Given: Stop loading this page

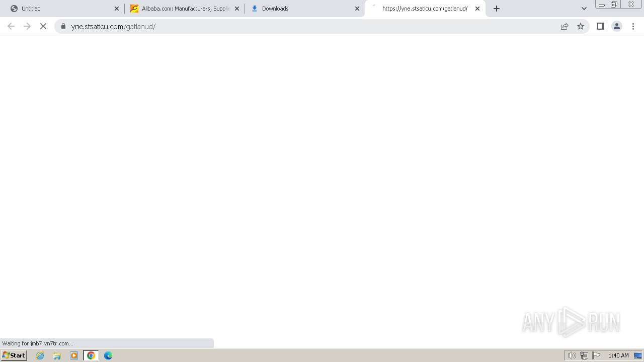Looking at the screenshot, I should (x=43, y=26).
